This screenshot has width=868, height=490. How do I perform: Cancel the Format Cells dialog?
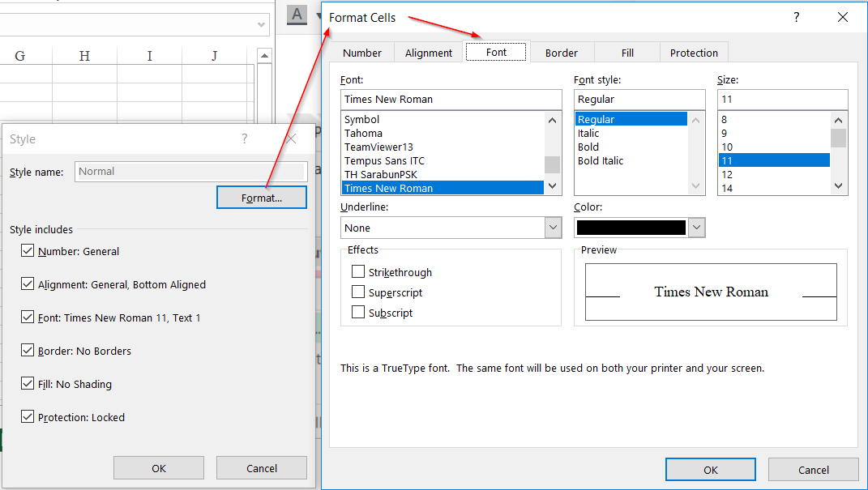click(813, 470)
